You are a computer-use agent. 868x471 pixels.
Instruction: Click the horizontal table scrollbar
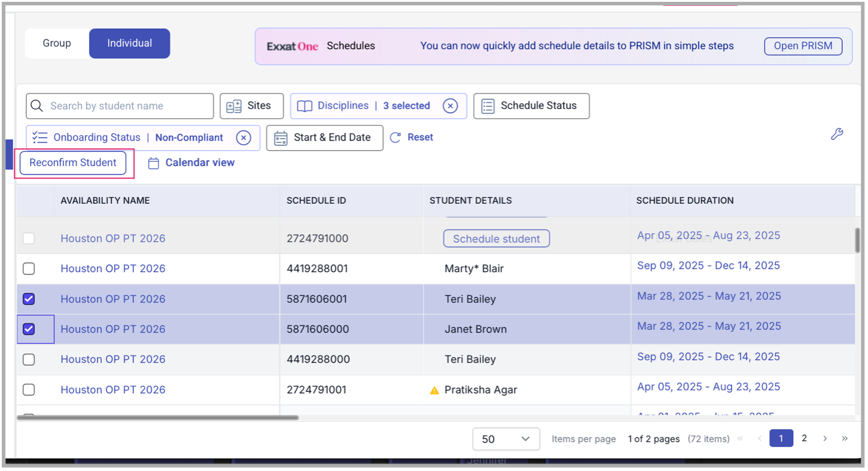(x=158, y=417)
